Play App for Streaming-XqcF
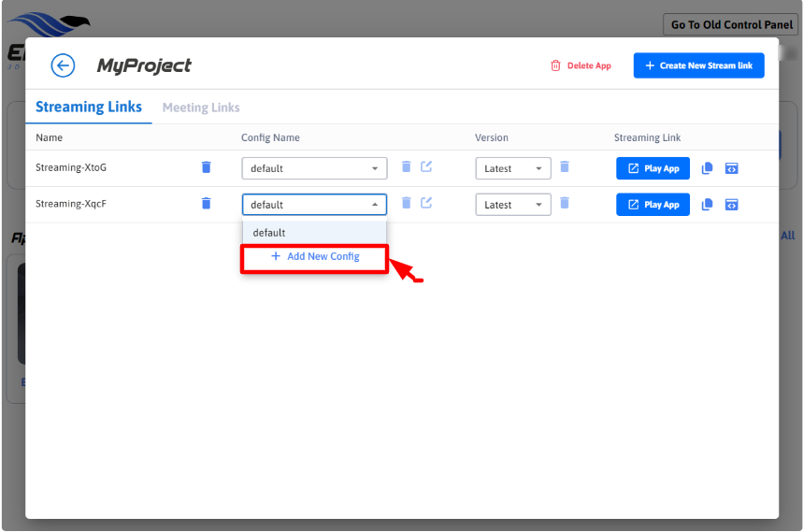 [652, 205]
